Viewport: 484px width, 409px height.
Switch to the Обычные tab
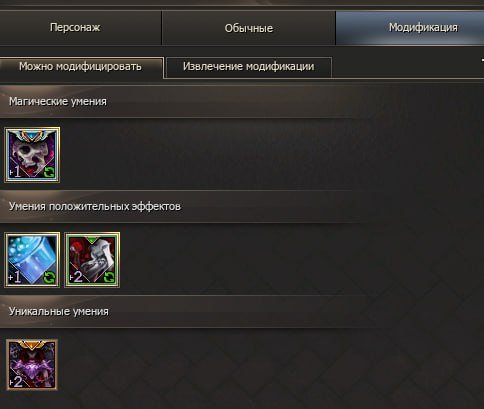pos(249,28)
